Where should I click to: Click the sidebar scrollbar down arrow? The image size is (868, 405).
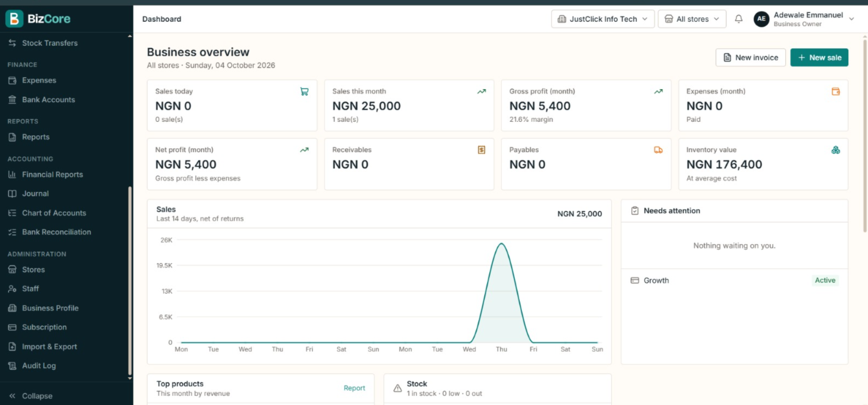[x=130, y=378]
